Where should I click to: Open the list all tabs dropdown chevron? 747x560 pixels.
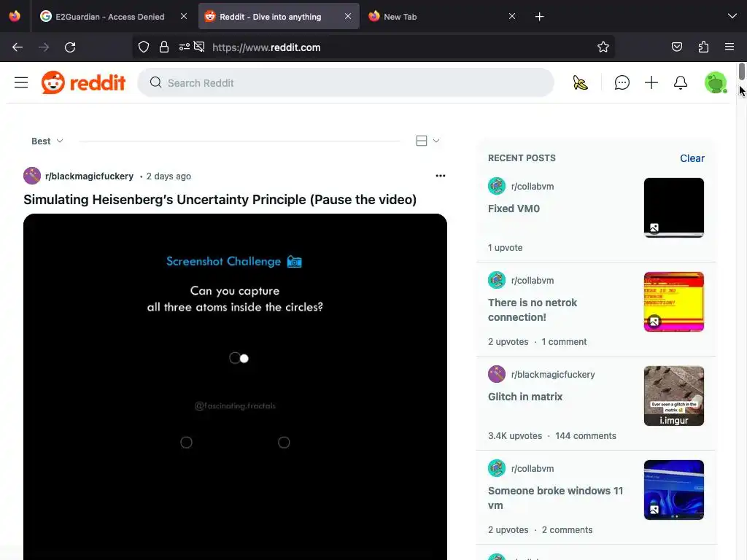click(x=732, y=16)
